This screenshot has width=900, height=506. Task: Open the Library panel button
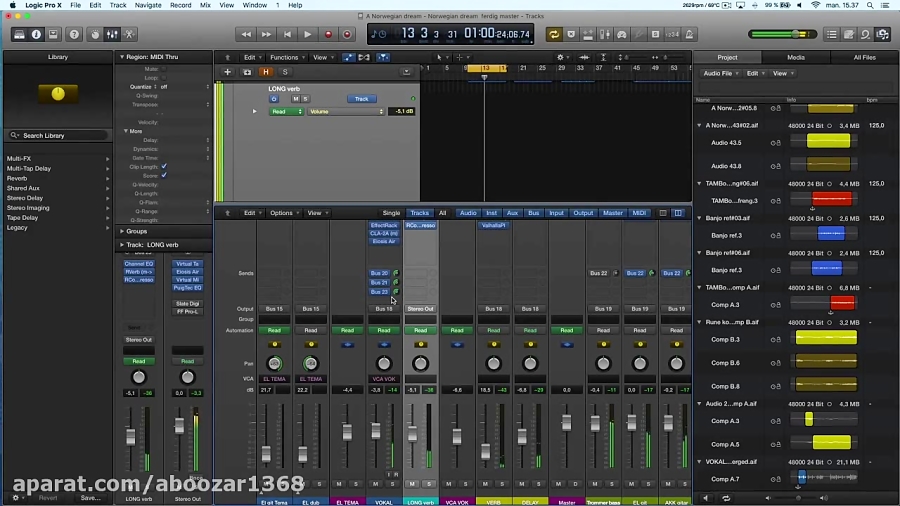(x=19, y=34)
